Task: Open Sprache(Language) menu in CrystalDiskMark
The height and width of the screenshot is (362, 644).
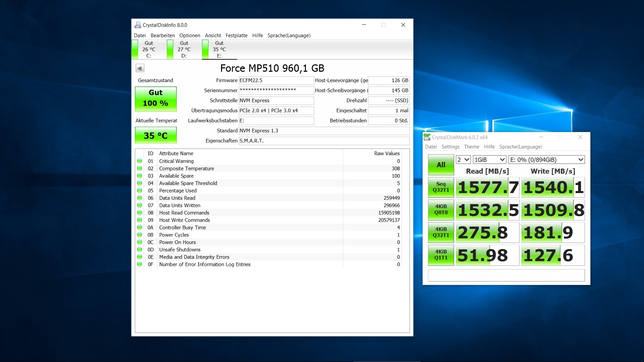Action: pyautogui.click(x=521, y=147)
